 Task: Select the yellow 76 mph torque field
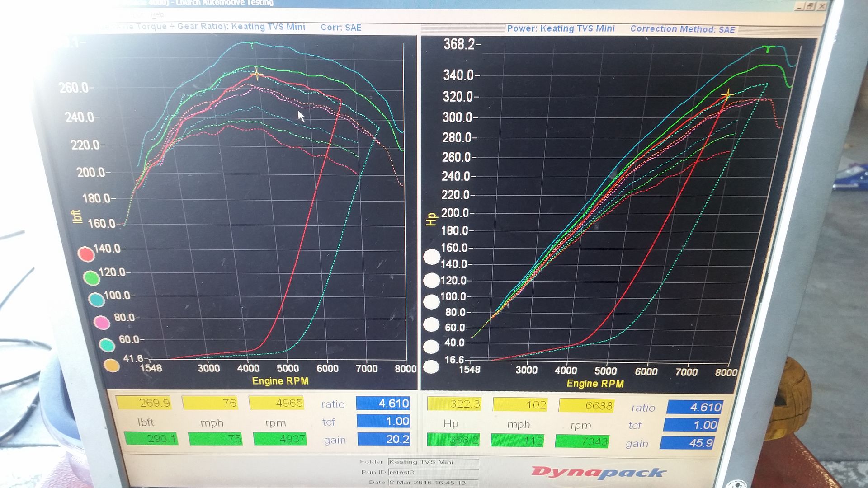[210, 403]
